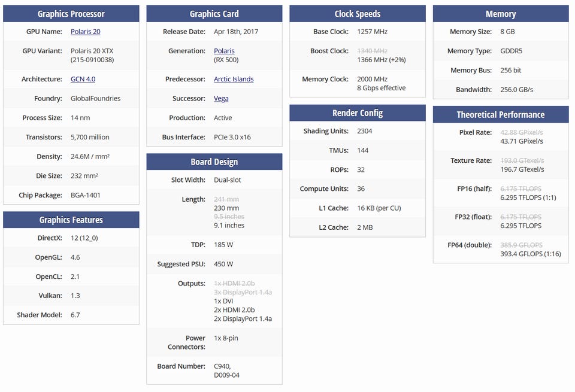Click the Memory section header
Screen dimensions: 575x392
tap(501, 14)
